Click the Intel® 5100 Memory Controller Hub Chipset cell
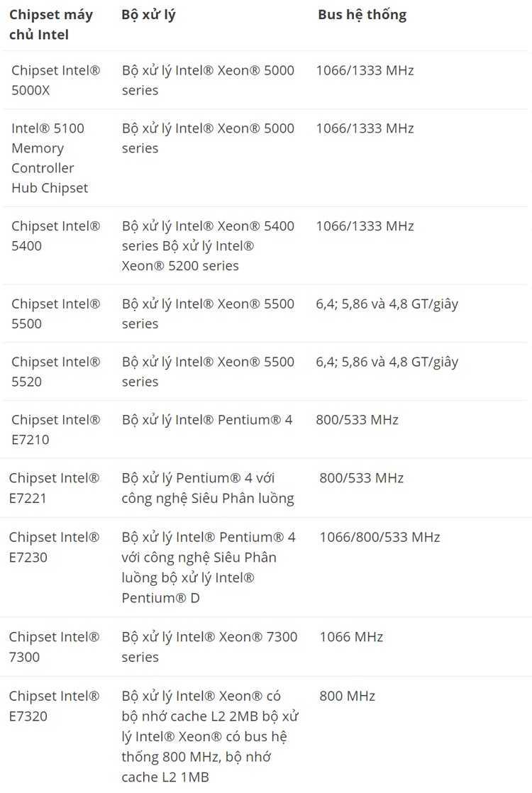The image size is (532, 793). point(50,158)
